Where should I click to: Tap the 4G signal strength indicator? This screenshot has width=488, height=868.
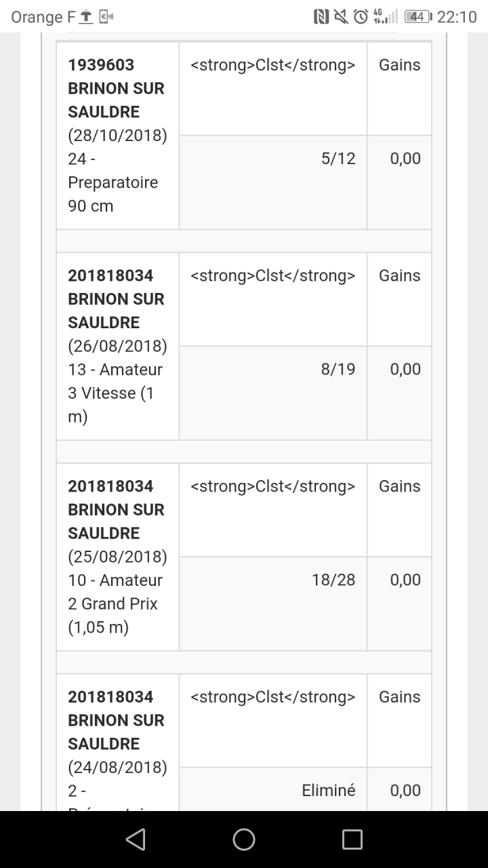(x=385, y=17)
